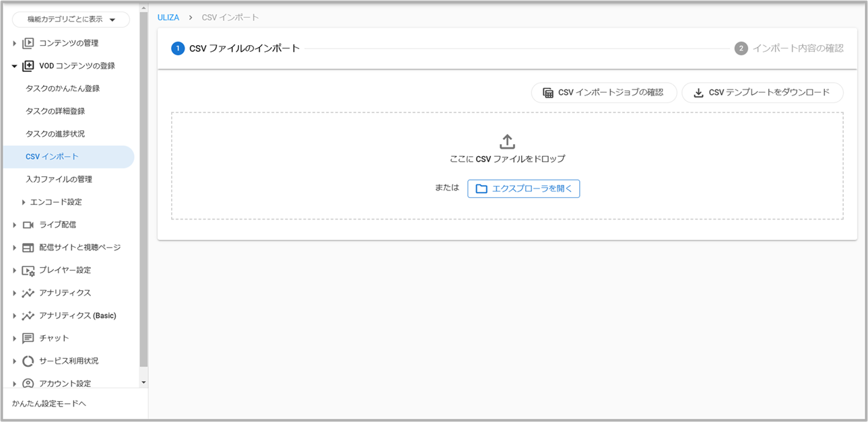The height and width of the screenshot is (422, 868).
Task: Click the アナリティクス (Basic) chart icon
Action: tap(28, 316)
